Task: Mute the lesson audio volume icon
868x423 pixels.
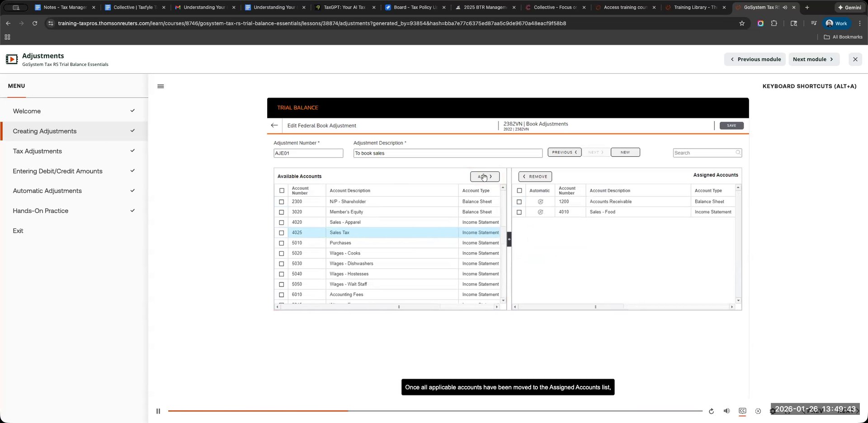Action: pyautogui.click(x=726, y=411)
